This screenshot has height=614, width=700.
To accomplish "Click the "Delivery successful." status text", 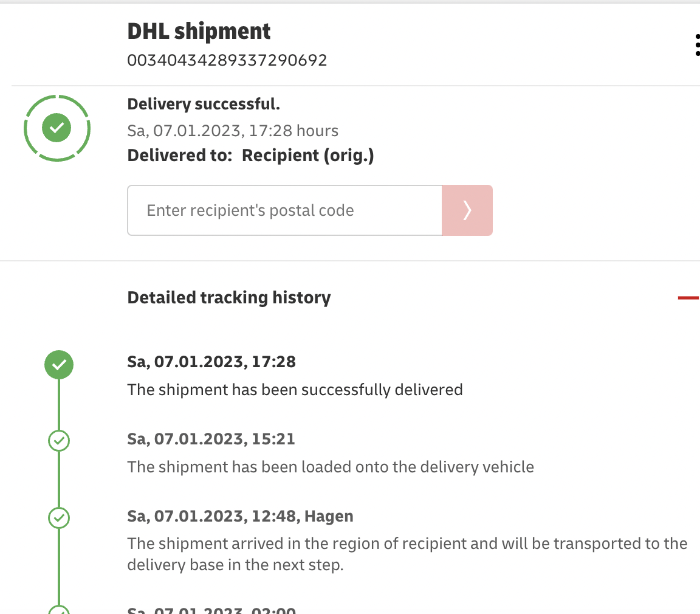I will pyautogui.click(x=204, y=104).
